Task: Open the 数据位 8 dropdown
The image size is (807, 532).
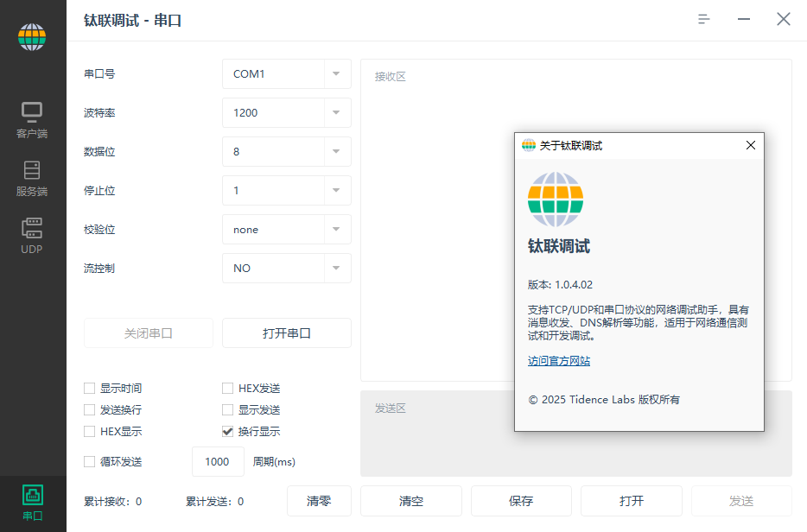Action: click(x=287, y=152)
